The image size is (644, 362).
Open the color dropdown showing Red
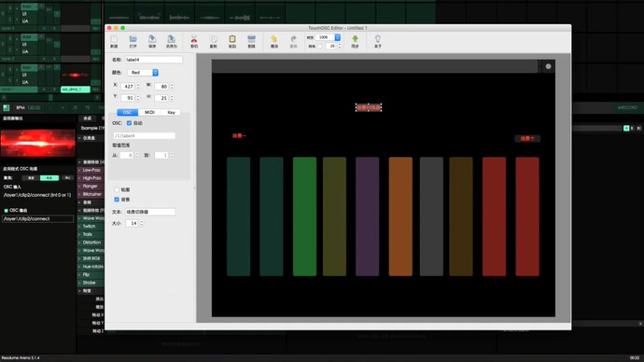pos(143,73)
